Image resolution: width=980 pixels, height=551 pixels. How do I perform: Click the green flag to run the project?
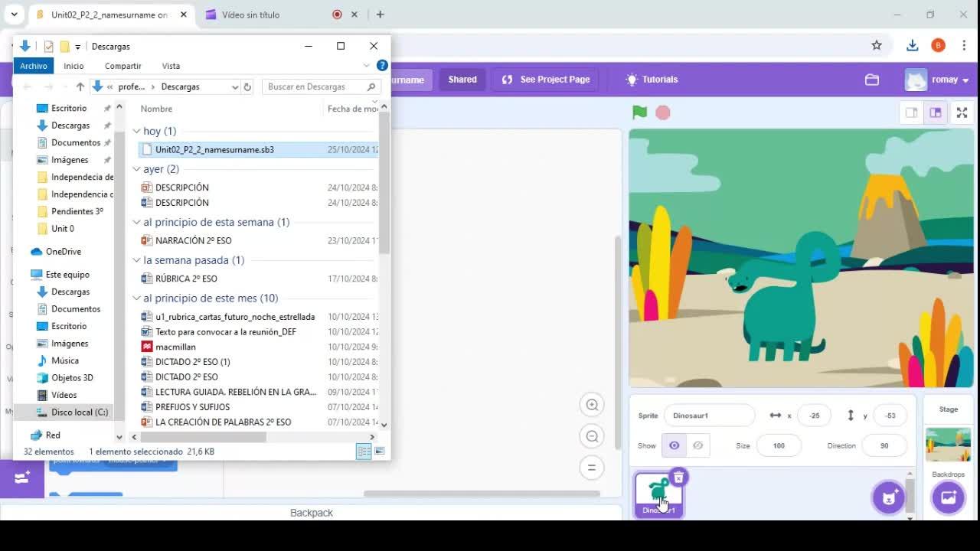coord(639,112)
